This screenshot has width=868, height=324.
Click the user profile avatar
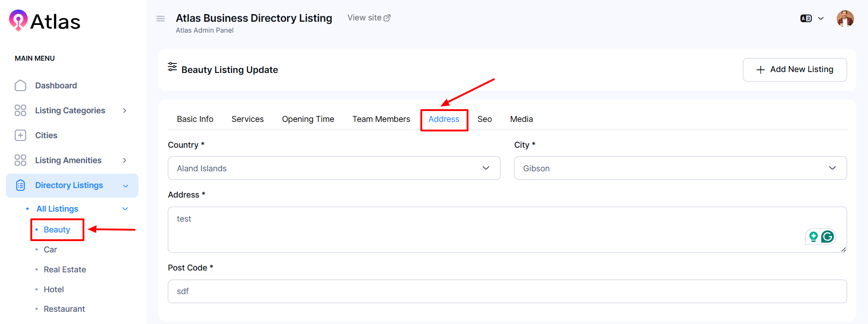[845, 19]
